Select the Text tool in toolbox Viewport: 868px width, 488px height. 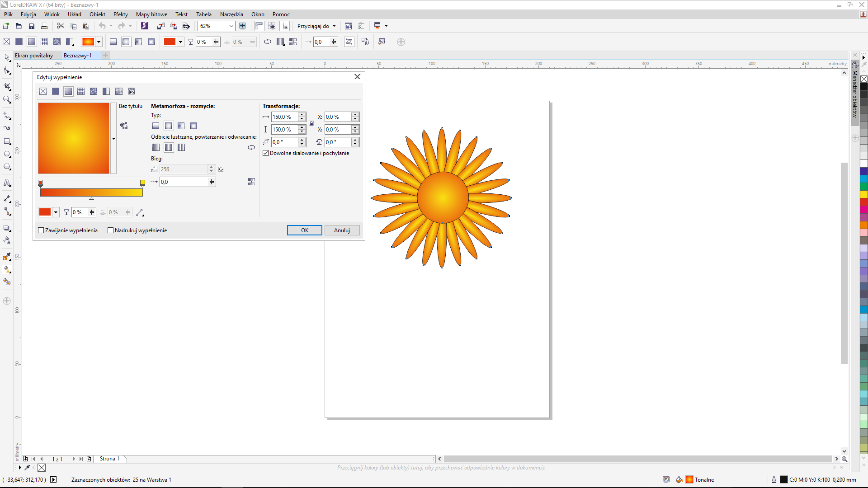tap(7, 183)
